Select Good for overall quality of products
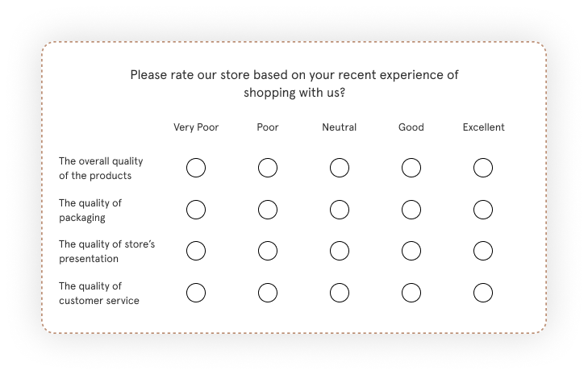This screenshot has width=588, height=375. click(411, 168)
